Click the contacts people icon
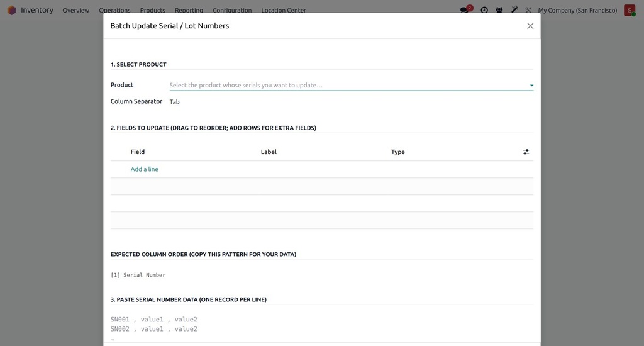The height and width of the screenshot is (346, 644). 499,10
